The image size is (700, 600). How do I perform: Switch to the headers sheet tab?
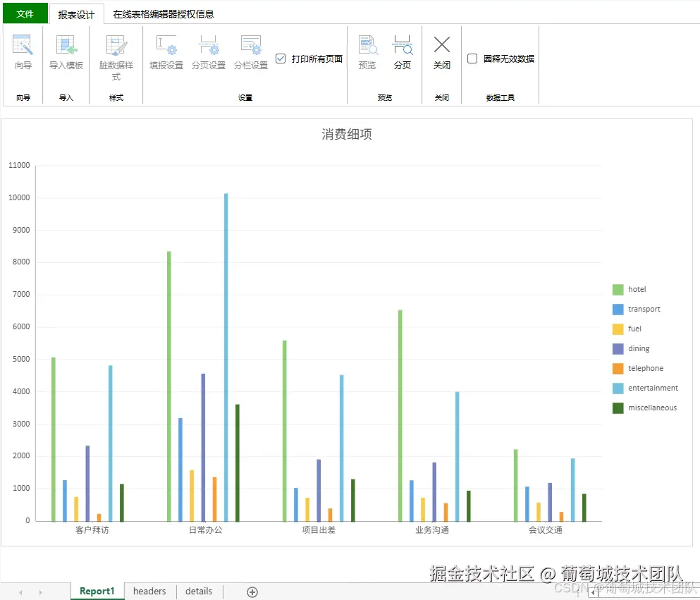(x=149, y=591)
